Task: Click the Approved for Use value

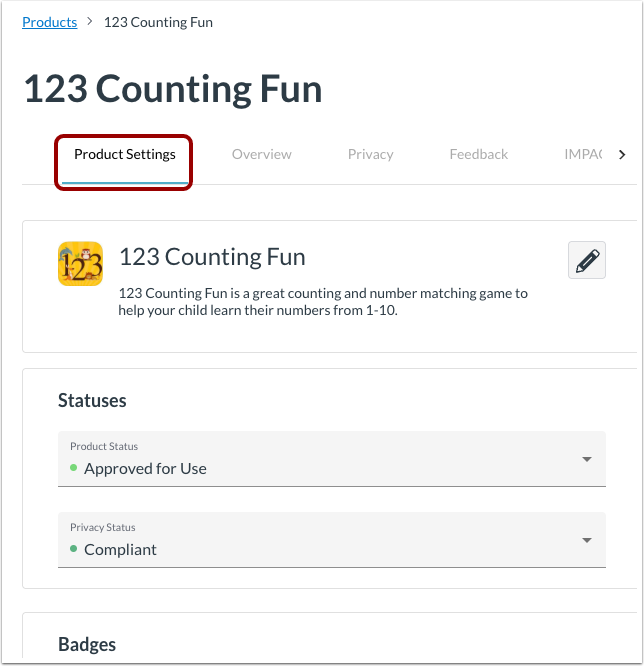Action: [145, 468]
